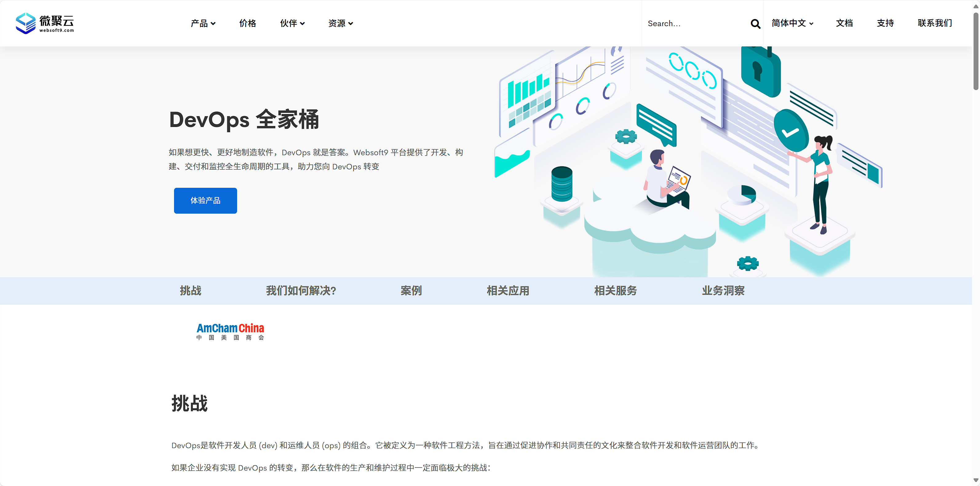Click the AmCham China logo
Screen dimensions: 980x486
point(230,331)
